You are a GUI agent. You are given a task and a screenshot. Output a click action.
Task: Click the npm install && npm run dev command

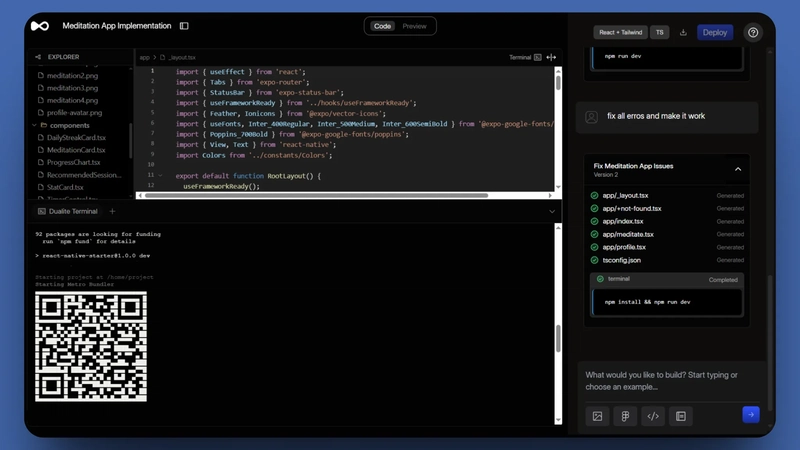click(647, 302)
